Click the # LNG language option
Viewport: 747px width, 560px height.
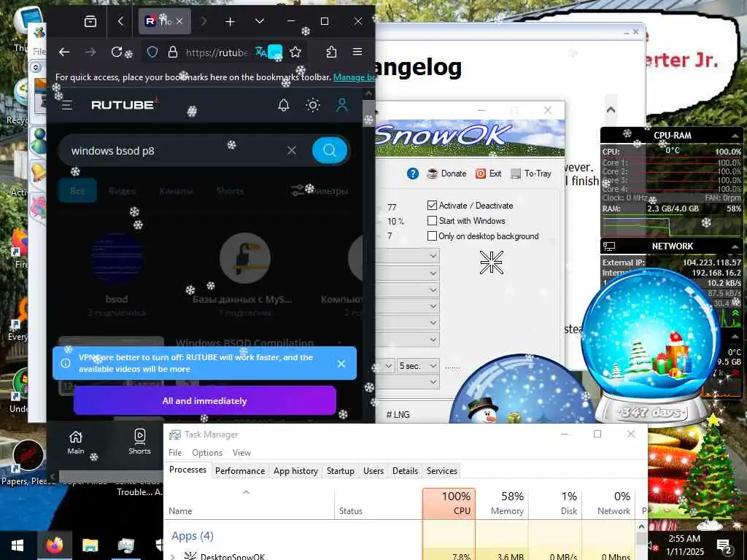[x=398, y=415]
